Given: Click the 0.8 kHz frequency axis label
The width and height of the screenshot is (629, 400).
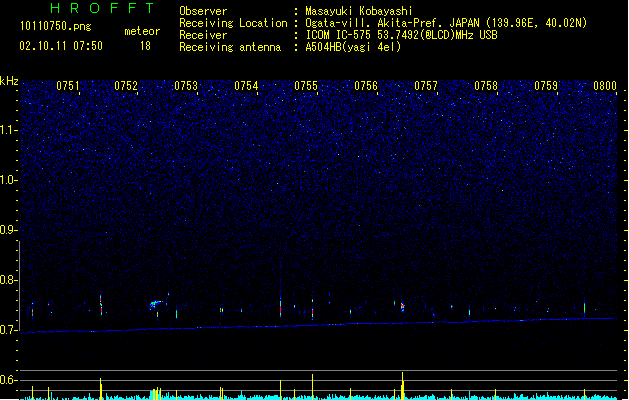Looking at the screenshot, I should click(x=8, y=280).
